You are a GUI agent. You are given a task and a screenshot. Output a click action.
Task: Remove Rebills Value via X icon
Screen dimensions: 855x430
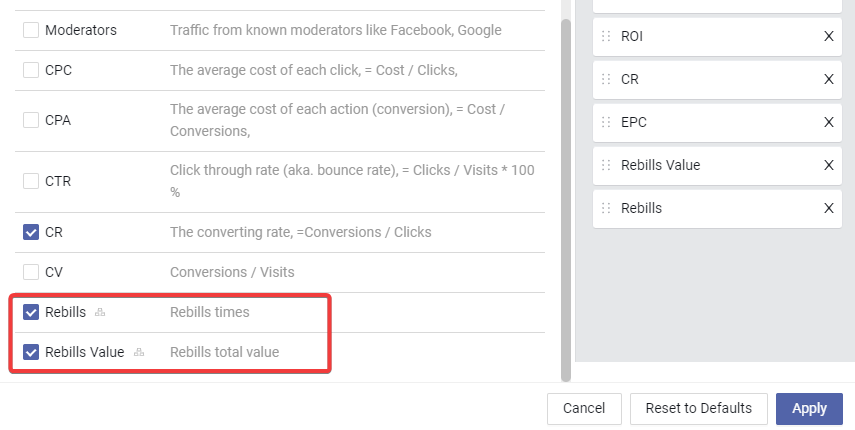(x=828, y=165)
